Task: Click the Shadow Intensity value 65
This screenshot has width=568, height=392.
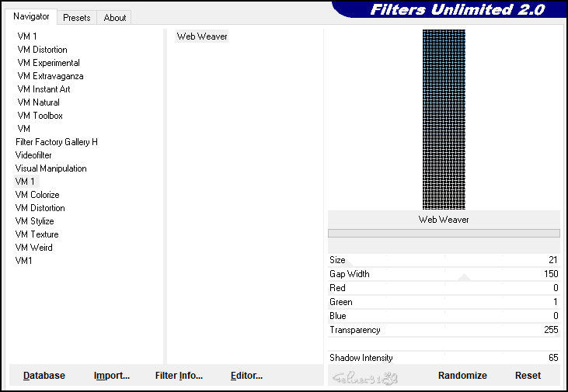Action: tap(553, 358)
